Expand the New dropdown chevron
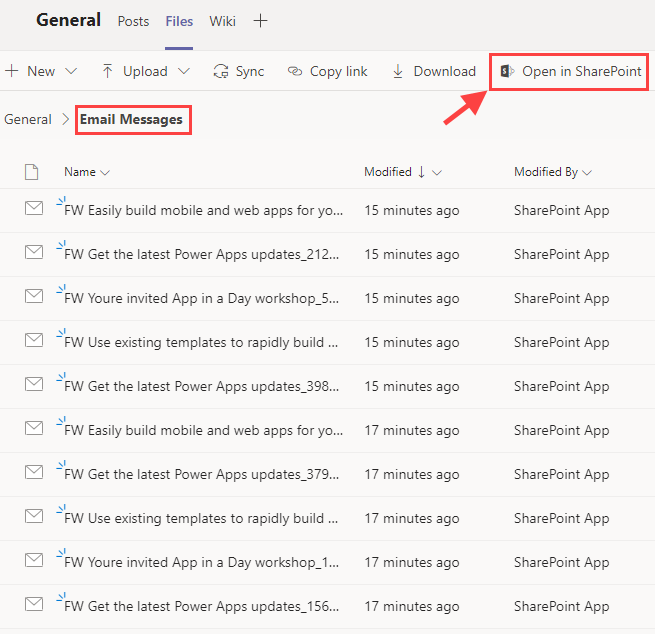Viewport: 655px width, 634px height. (71, 71)
